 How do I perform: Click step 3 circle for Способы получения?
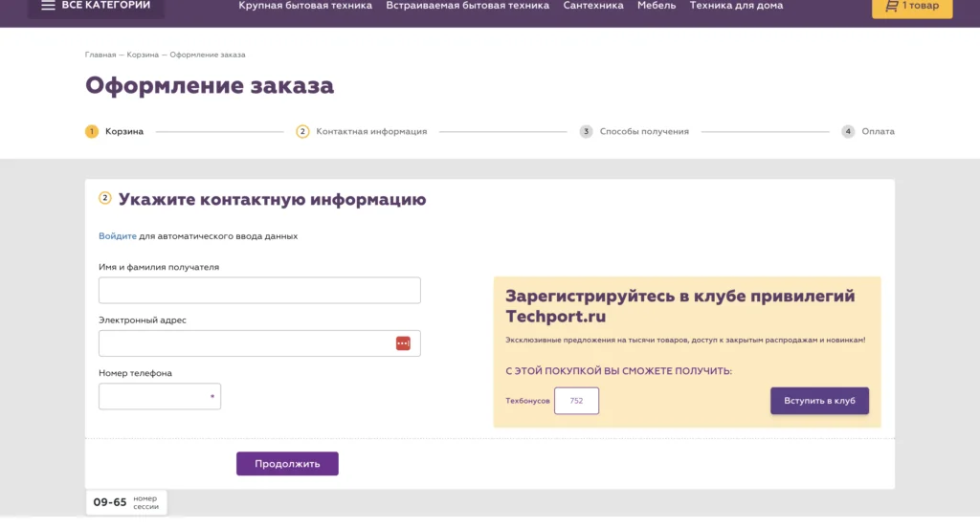586,132
